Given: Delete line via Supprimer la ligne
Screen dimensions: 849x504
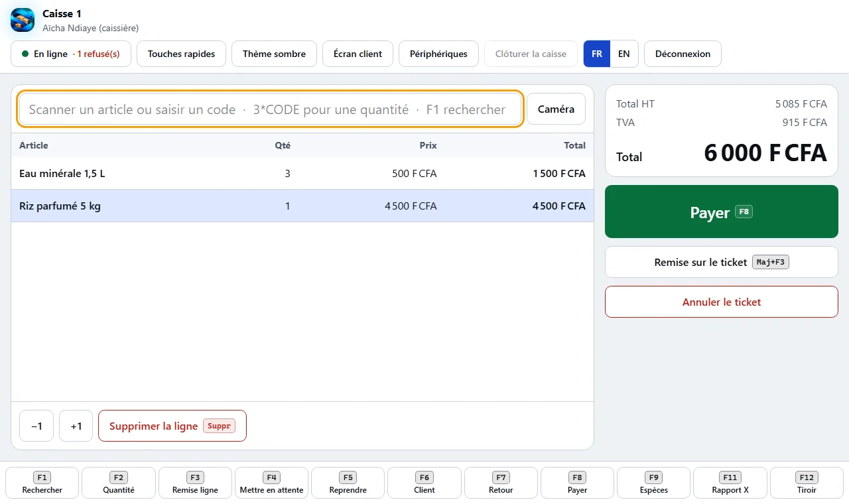Looking at the screenshot, I should (x=172, y=426).
